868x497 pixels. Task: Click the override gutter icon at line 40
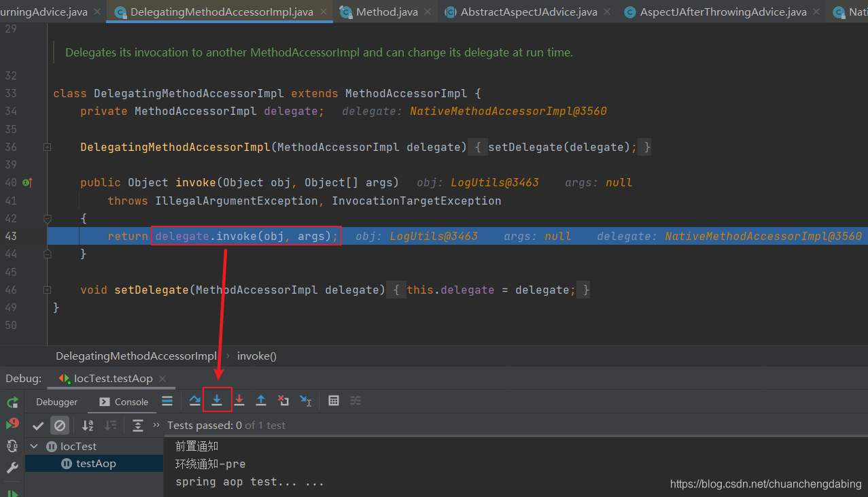[x=27, y=182]
